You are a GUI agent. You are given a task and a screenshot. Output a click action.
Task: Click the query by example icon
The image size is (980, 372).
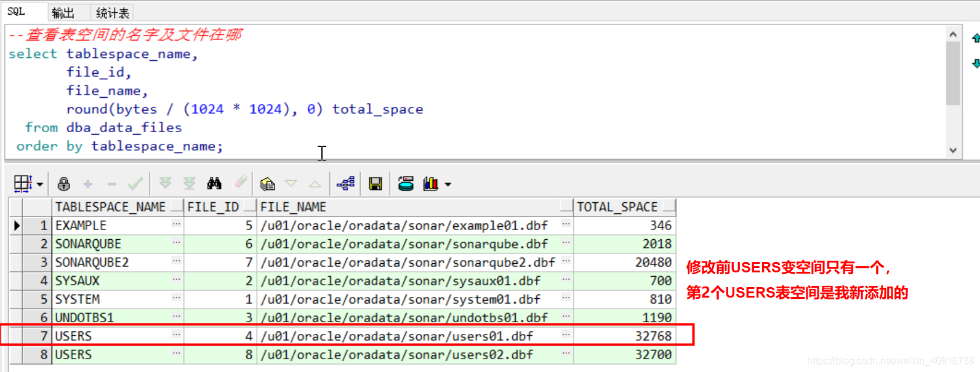coord(267,184)
